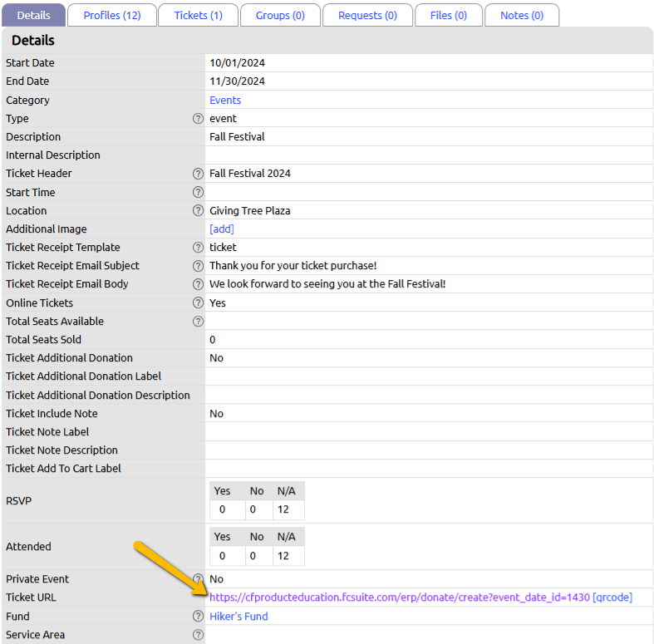Switch to the Notes (0) tab
This screenshot has height=644, width=654.
tap(522, 16)
